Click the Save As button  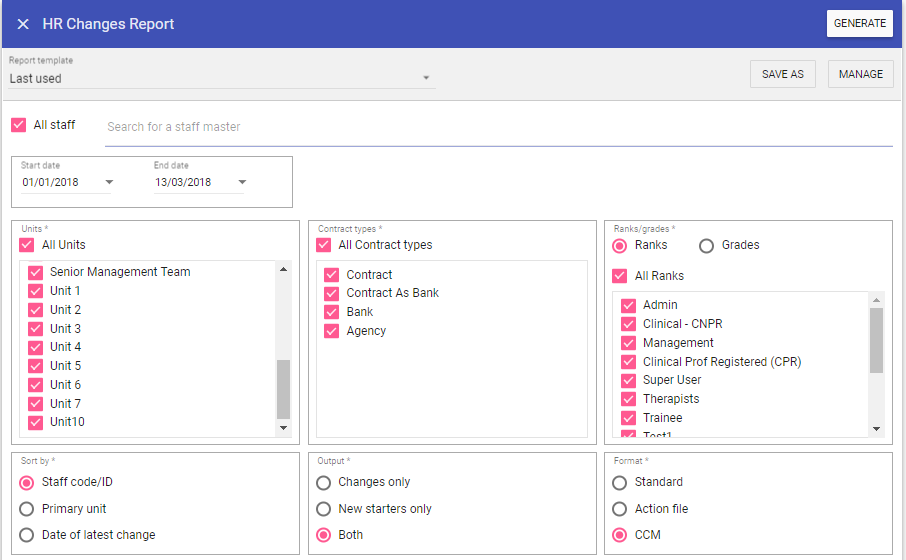782,74
